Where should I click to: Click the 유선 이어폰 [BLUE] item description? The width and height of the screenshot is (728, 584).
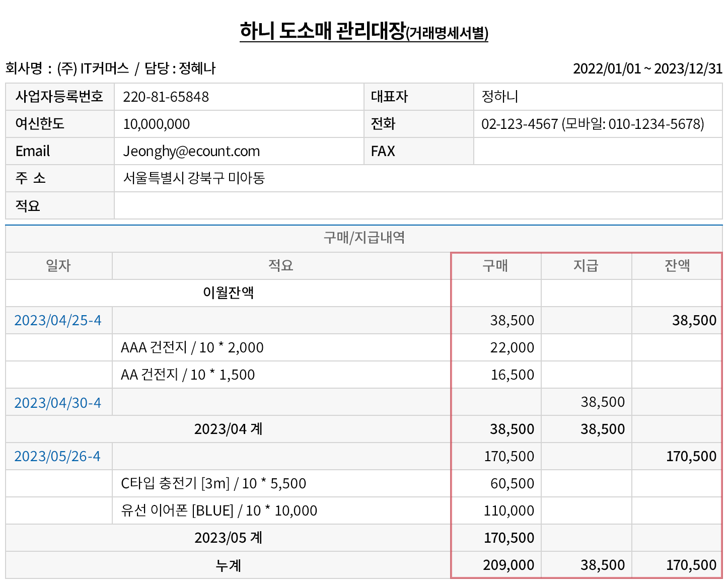tap(219, 510)
